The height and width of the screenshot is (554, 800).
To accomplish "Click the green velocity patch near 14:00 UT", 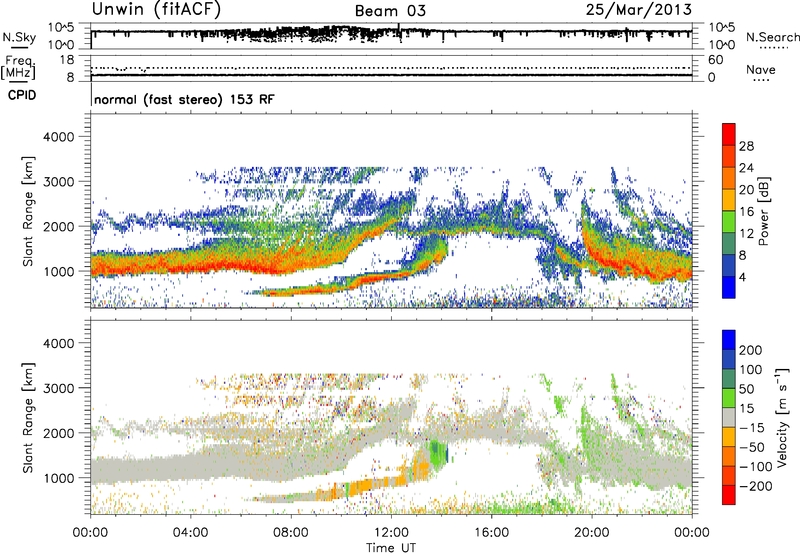I will [437, 453].
